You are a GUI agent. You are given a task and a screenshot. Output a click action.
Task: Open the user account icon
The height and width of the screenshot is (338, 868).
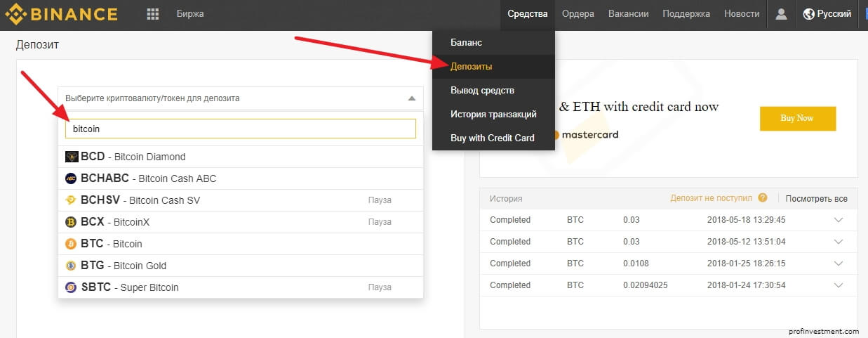coord(781,13)
